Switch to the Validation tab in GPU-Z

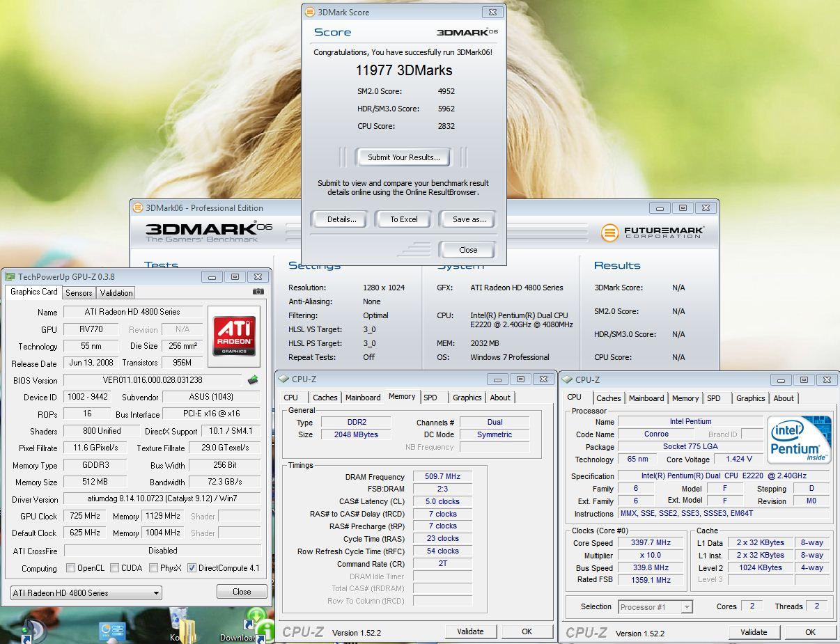pyautogui.click(x=116, y=293)
